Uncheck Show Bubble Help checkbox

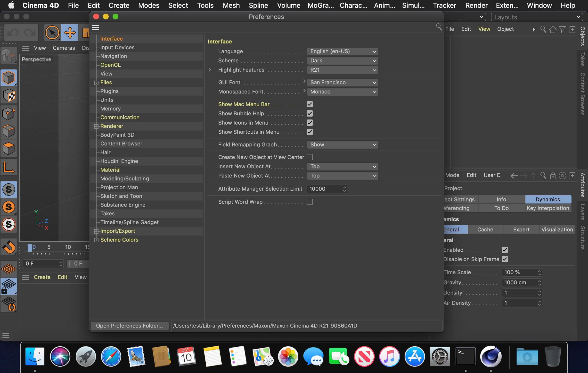click(310, 113)
